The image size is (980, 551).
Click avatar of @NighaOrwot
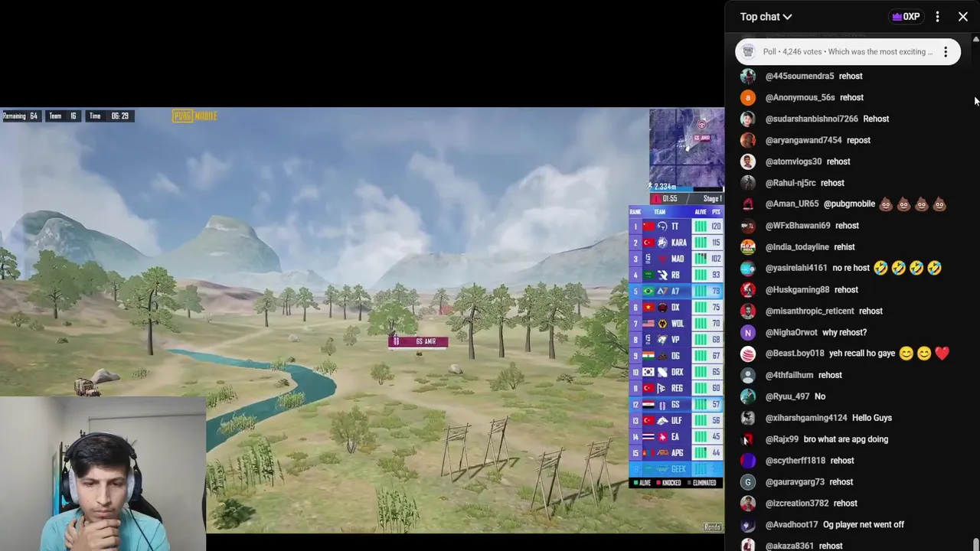click(748, 332)
